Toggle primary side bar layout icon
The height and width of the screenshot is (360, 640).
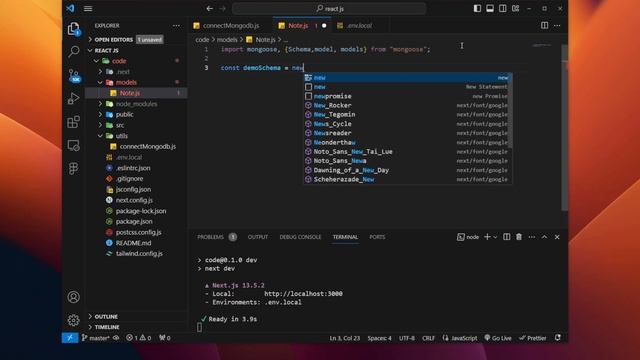477,8
